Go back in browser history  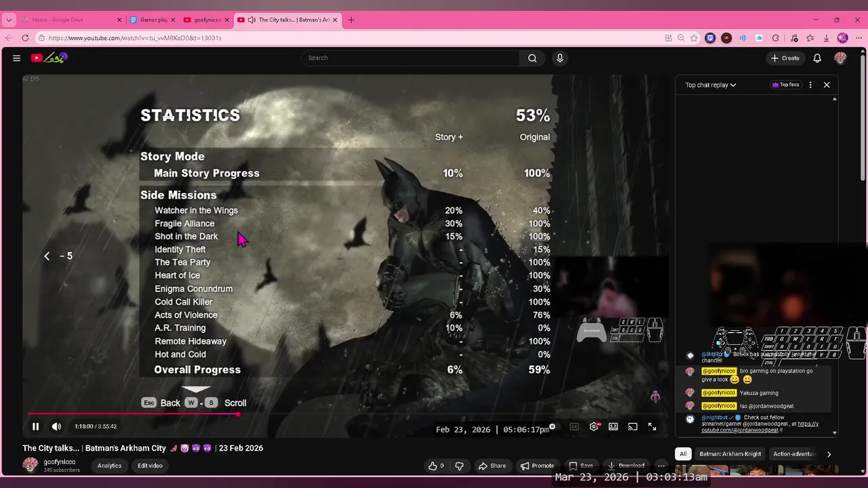tap(9, 38)
